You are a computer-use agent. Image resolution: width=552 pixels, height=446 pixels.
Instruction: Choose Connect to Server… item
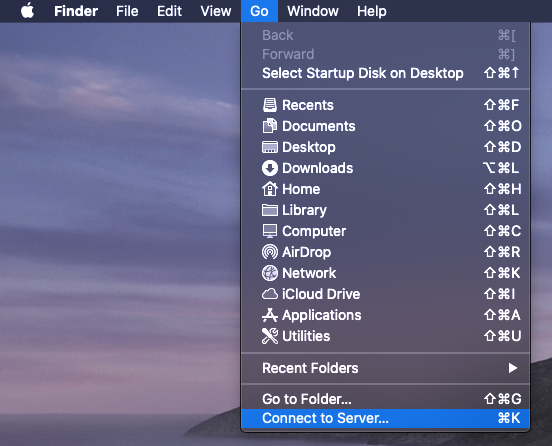coord(385,418)
